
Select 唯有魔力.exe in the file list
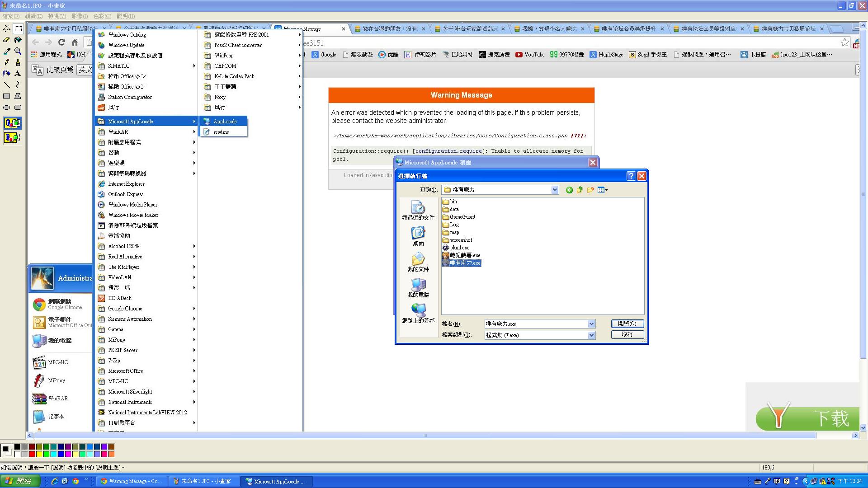(x=462, y=263)
